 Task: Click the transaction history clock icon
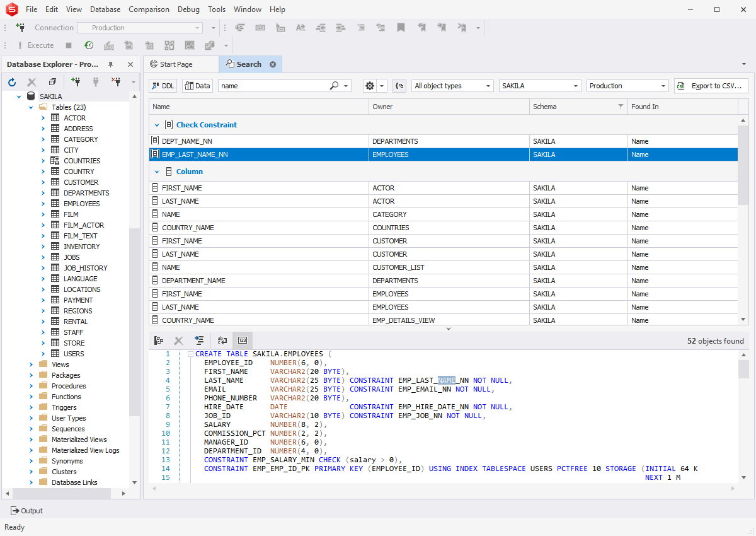pyautogui.click(x=89, y=45)
